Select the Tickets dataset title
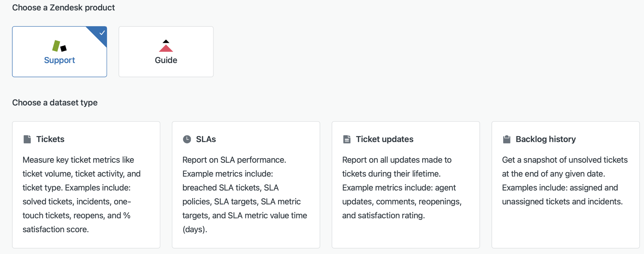This screenshot has height=254, width=644. coord(50,139)
